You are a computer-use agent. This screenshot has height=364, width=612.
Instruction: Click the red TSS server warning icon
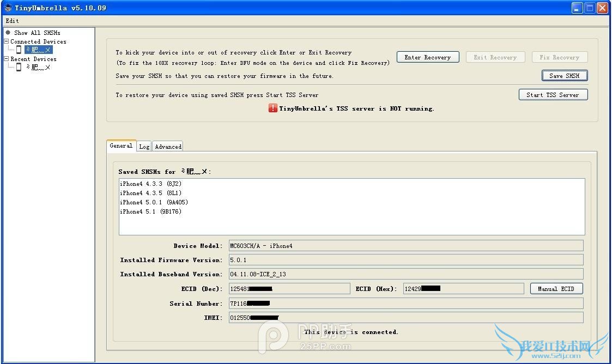pos(272,108)
